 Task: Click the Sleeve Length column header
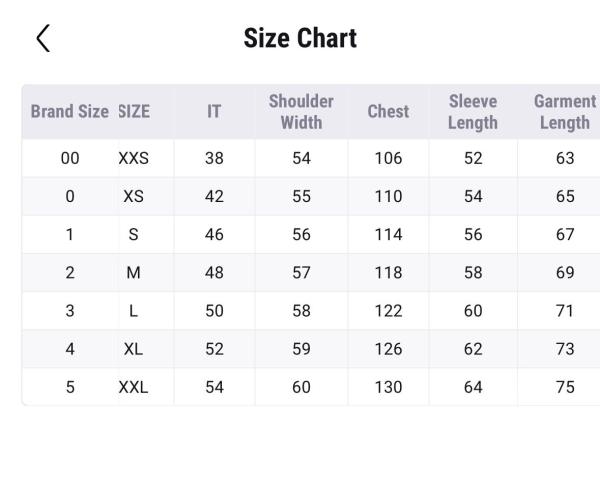[473, 111]
